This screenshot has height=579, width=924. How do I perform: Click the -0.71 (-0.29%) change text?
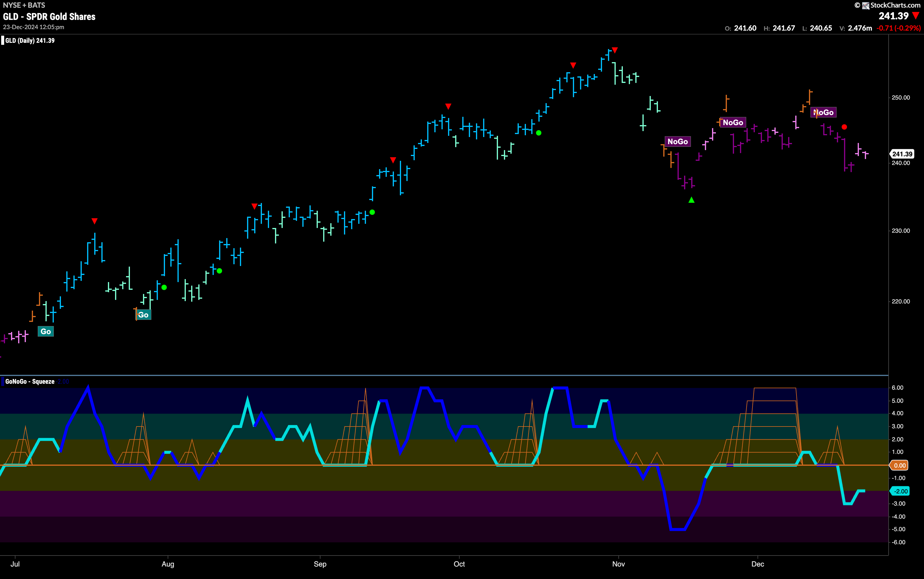click(x=899, y=28)
